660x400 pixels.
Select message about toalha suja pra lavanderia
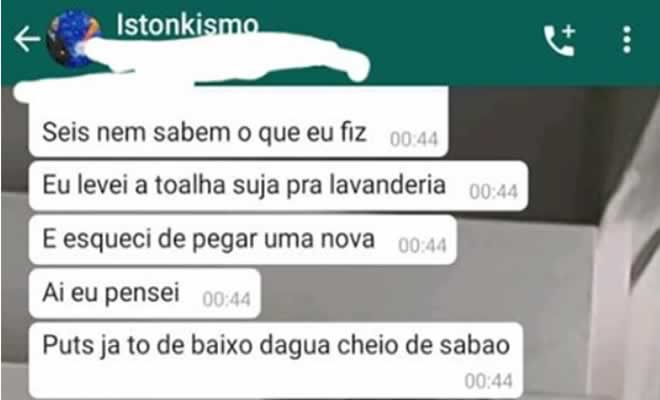click(278, 185)
